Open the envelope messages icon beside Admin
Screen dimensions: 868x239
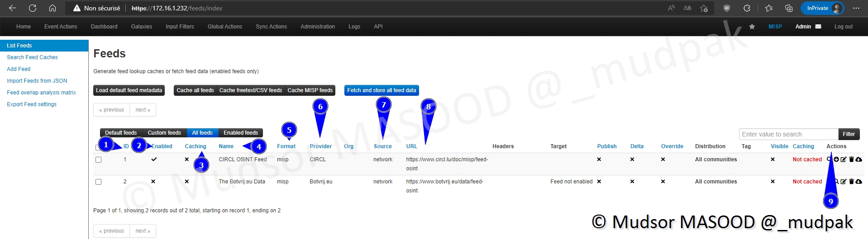click(x=818, y=27)
